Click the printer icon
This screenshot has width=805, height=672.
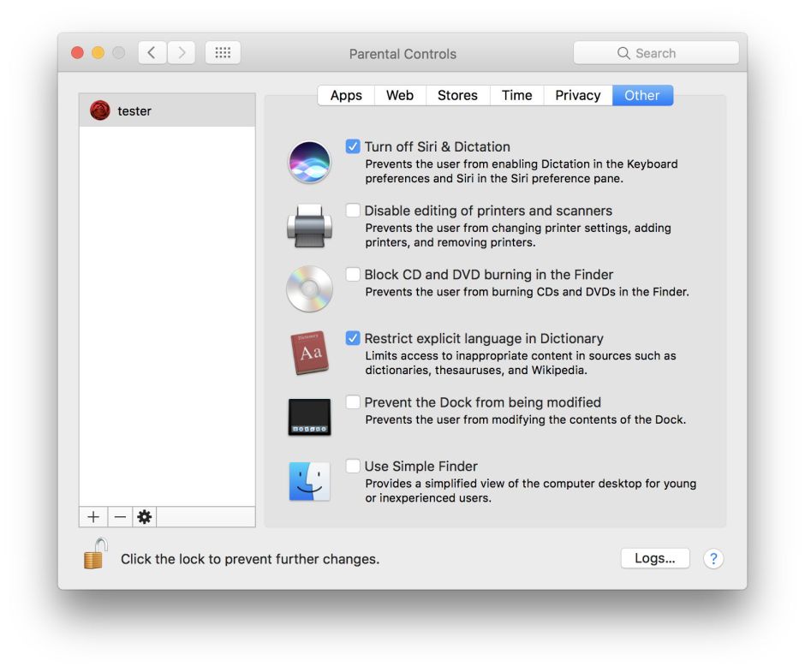coord(309,226)
